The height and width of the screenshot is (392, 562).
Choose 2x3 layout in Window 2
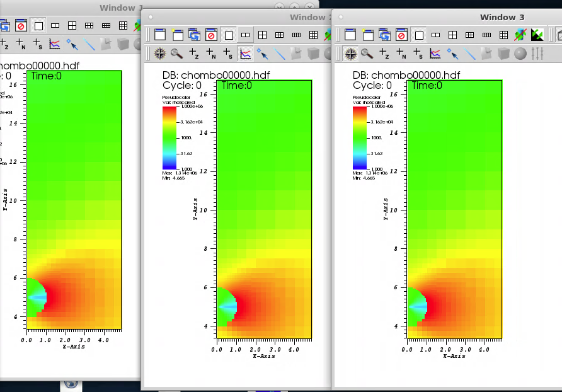coord(279,35)
